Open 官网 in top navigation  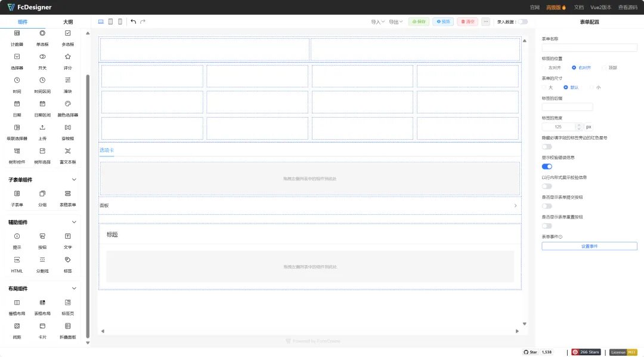[534, 7]
